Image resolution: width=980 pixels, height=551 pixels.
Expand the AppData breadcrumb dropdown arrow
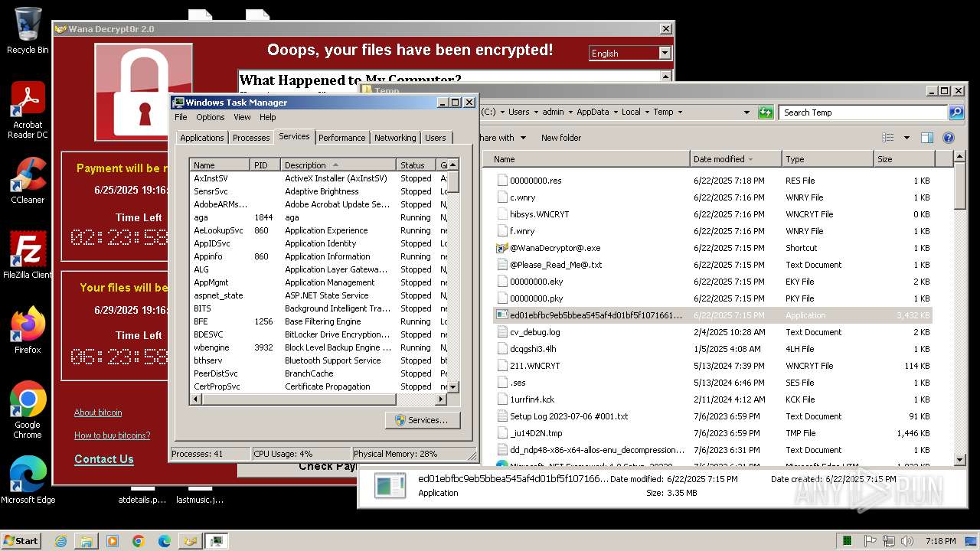click(616, 112)
